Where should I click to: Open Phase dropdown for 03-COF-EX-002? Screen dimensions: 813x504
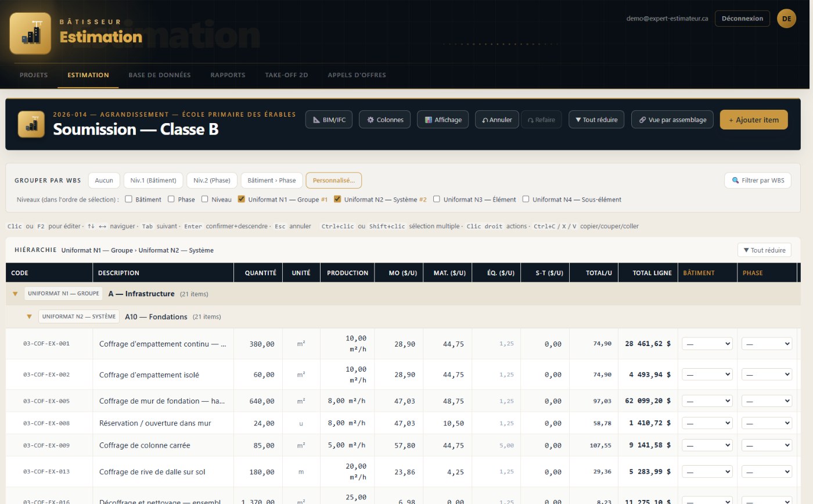click(x=767, y=375)
